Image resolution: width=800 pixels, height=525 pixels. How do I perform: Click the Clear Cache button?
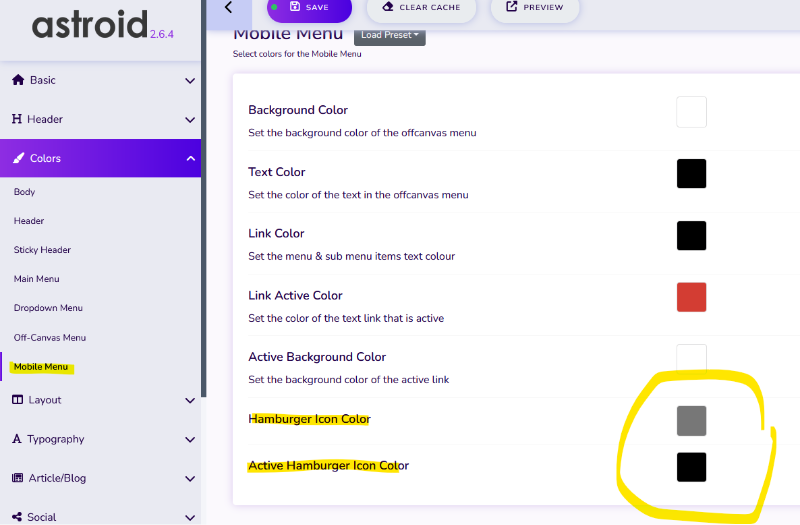(x=421, y=9)
